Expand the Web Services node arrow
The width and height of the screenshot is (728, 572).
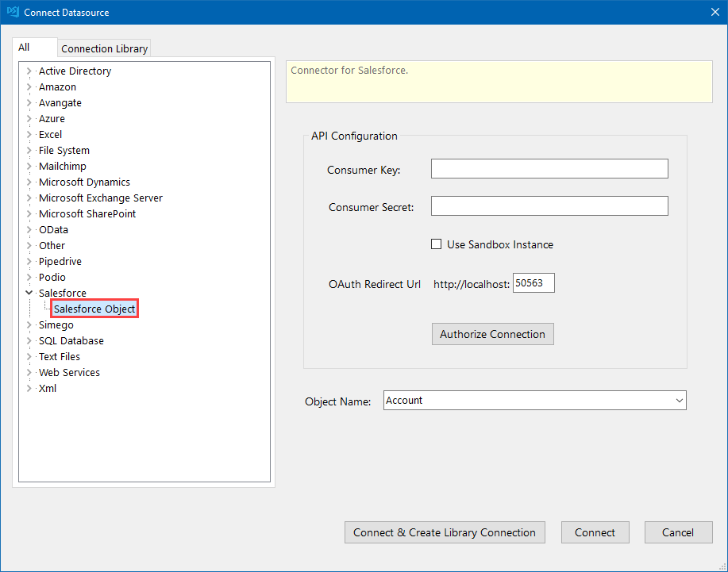coord(29,373)
